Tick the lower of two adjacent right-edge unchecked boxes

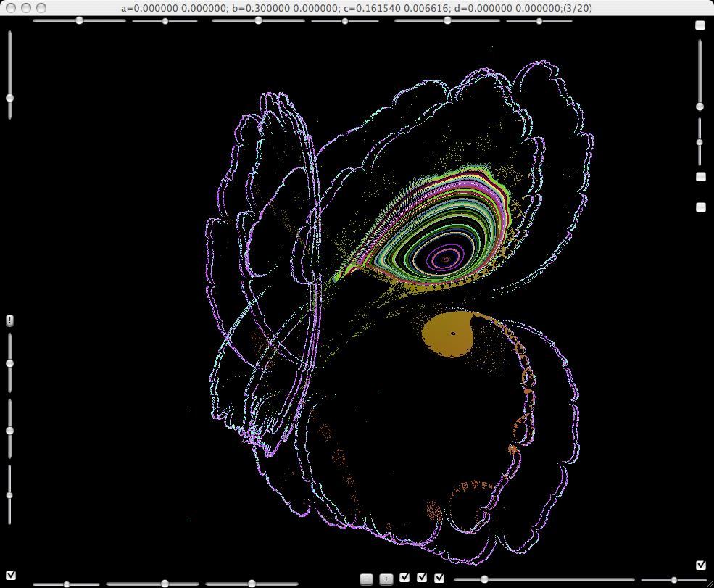(x=701, y=207)
